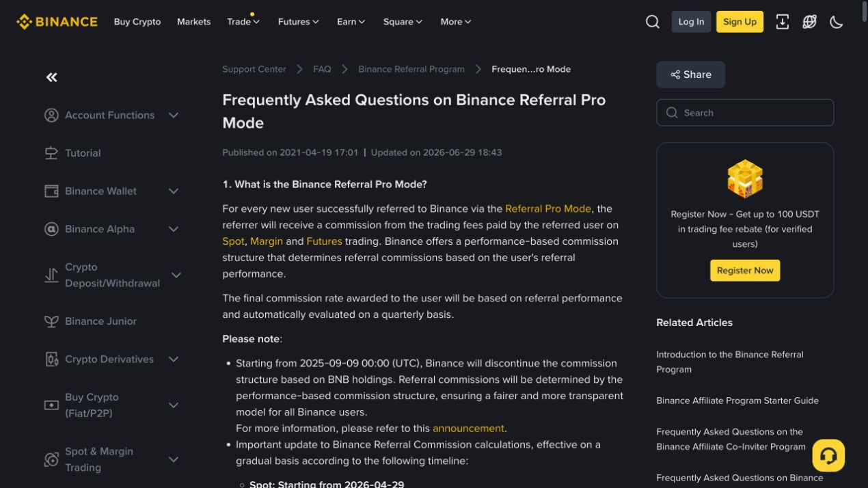Click the Log In button
Viewport: 868px width, 488px height.
[x=691, y=22]
